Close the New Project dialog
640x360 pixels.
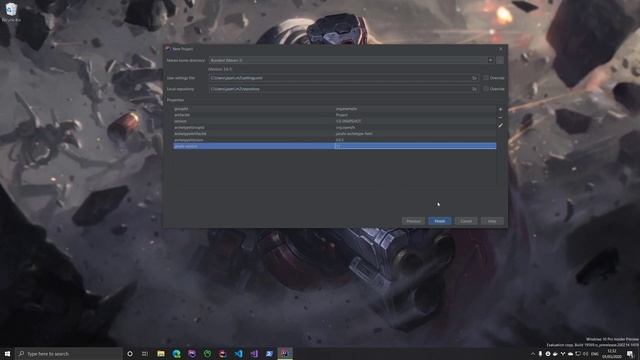coord(500,49)
